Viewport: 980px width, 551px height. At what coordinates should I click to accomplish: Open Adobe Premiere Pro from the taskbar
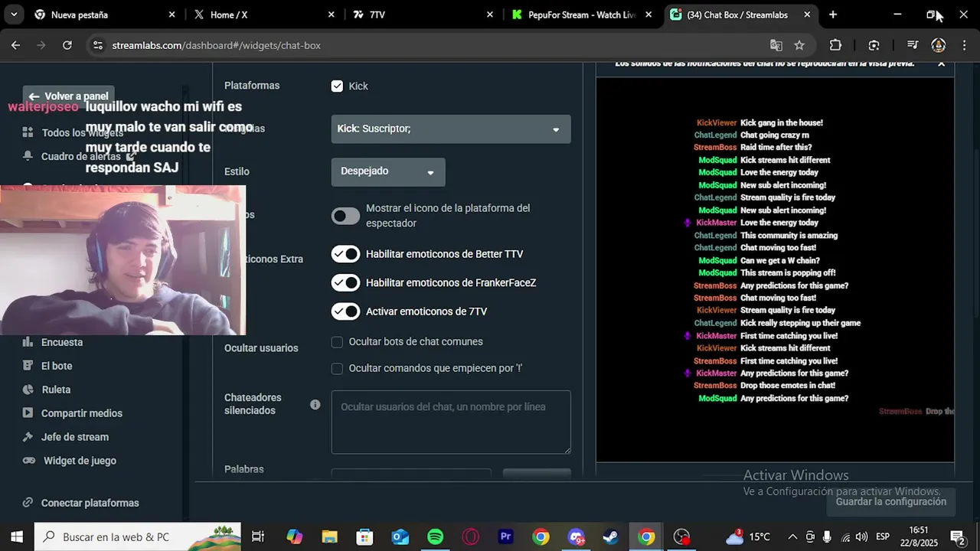(505, 537)
